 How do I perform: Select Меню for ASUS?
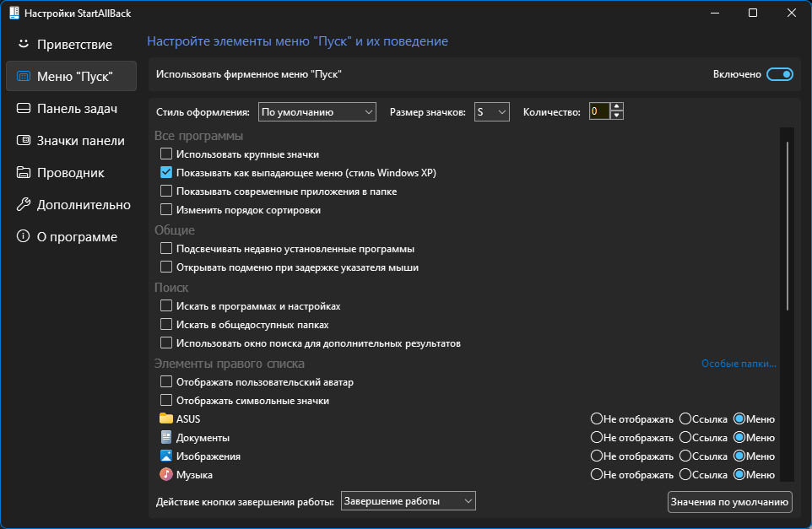click(739, 418)
